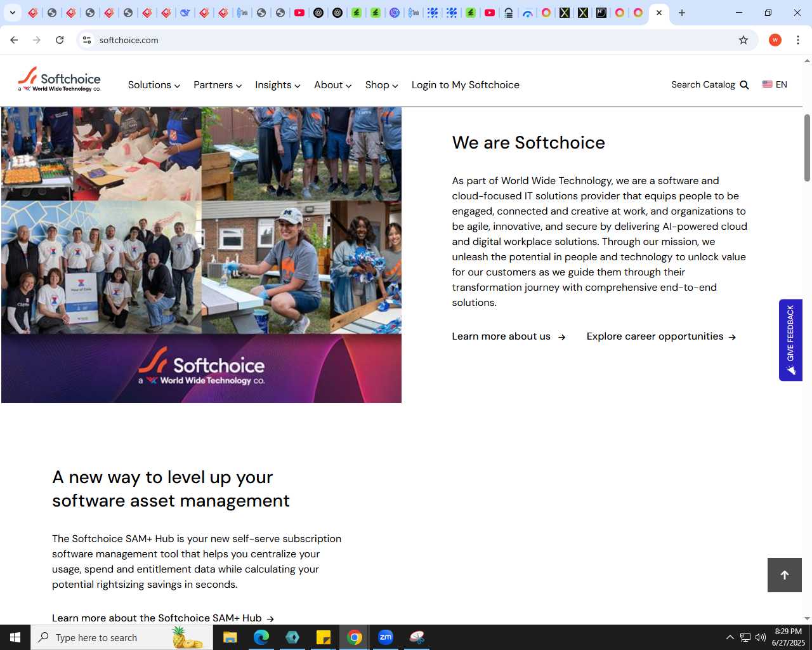The image size is (812, 650).
Task: Click the Type here to search box
Action: tap(122, 637)
